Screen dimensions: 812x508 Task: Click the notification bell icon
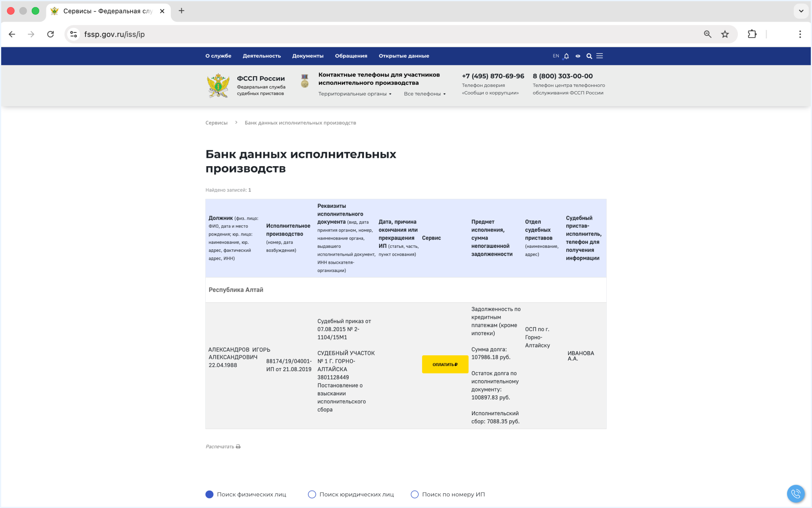566,56
